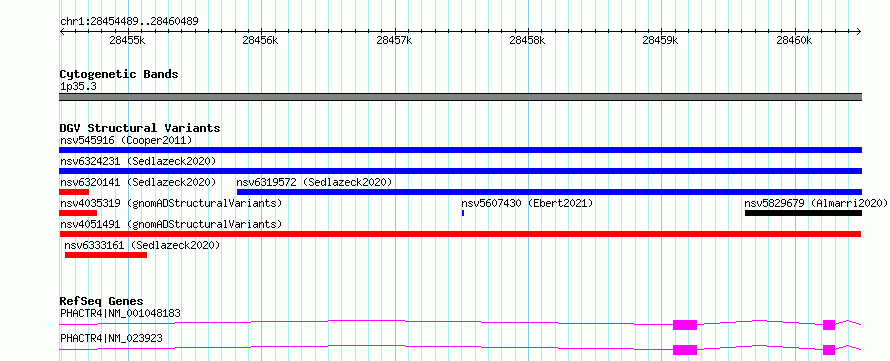Click the 28458k ruler label
The image size is (890, 361).
[x=528, y=41]
